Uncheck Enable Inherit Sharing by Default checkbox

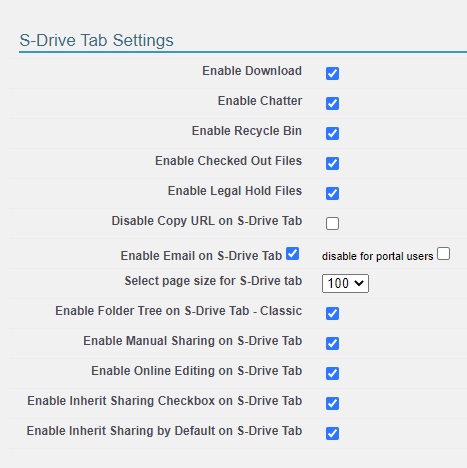(x=332, y=433)
